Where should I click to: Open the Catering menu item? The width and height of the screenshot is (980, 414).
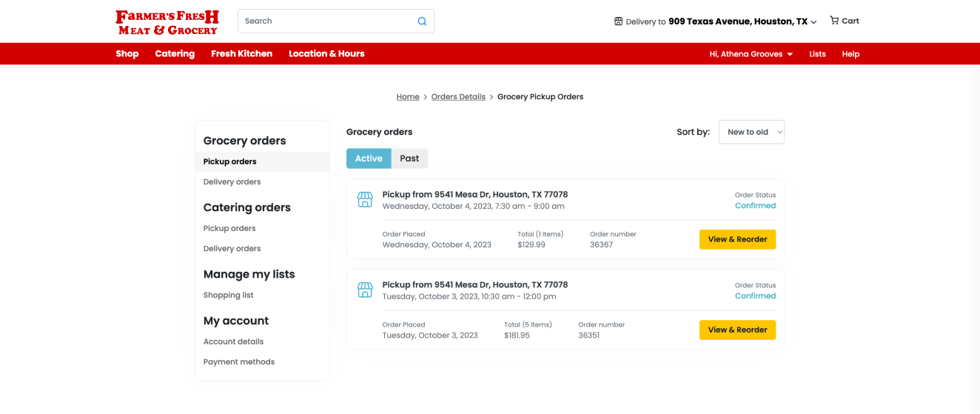175,54
